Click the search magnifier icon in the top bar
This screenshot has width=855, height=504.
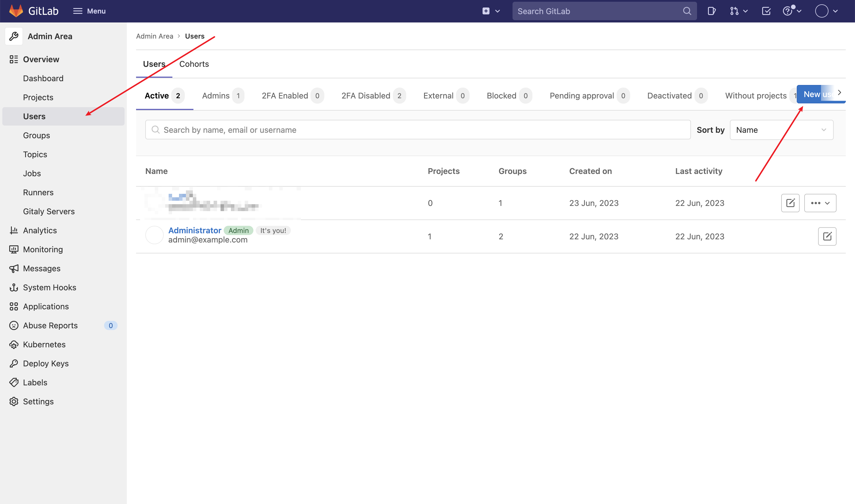(687, 11)
